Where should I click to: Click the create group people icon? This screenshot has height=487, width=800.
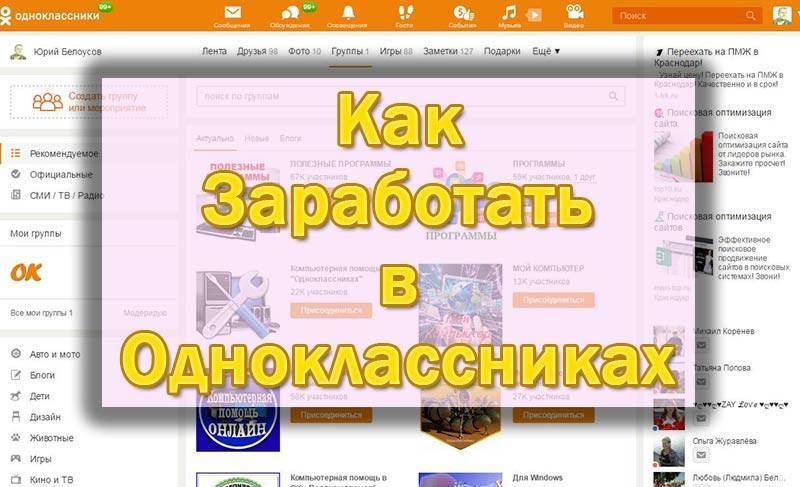pos(48,102)
